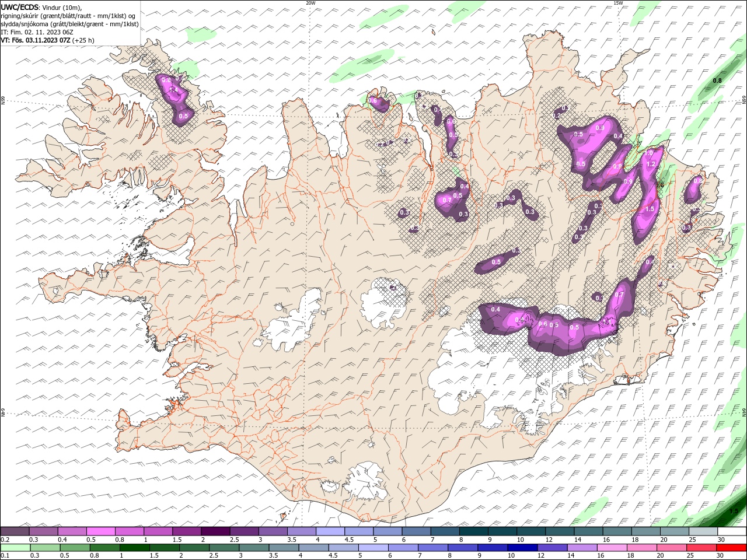Pick the upper legend pink swatch starting at 0.5
747x560 pixels.
coord(100,531)
